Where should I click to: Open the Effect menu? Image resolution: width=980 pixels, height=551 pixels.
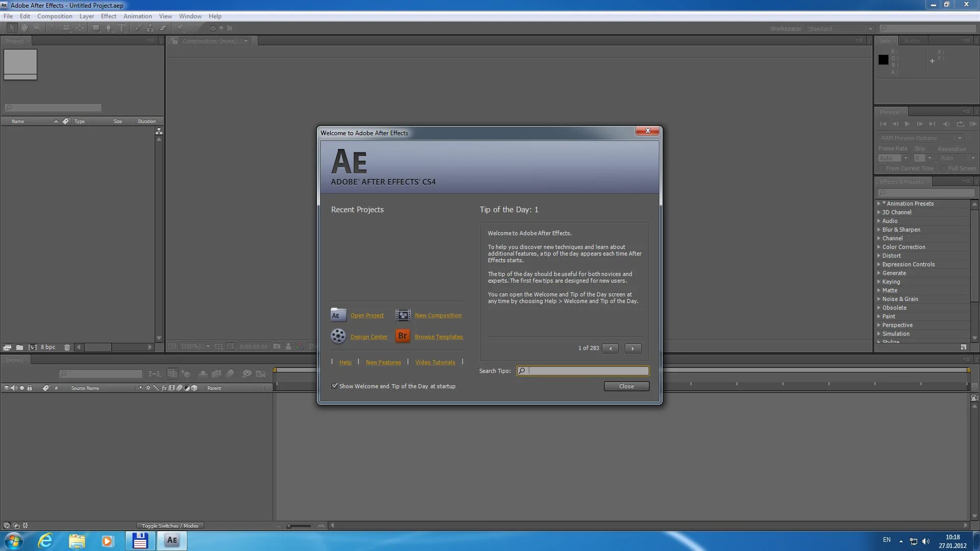point(108,16)
